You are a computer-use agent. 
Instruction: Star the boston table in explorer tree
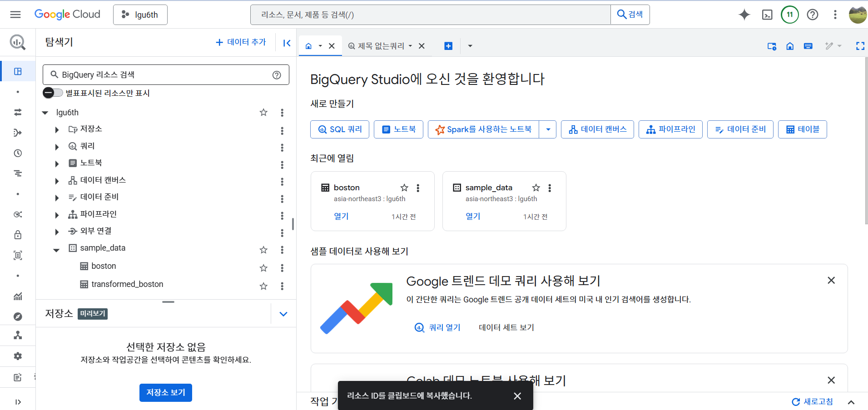[263, 268]
